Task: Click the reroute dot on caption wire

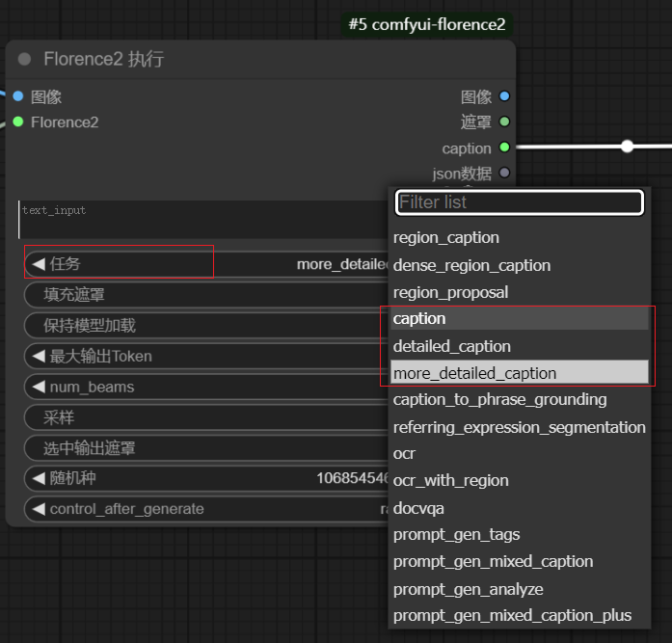Action: point(627,147)
